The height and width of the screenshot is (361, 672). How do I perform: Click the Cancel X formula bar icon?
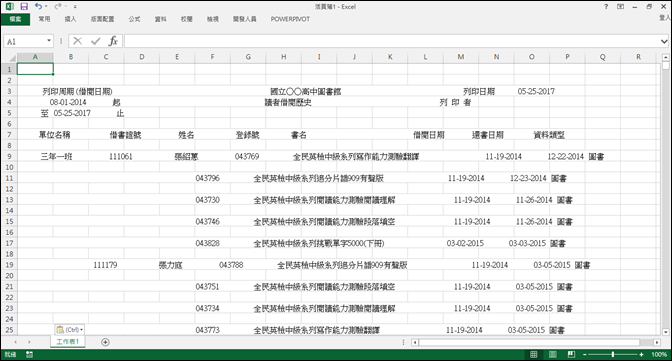[x=78, y=41]
